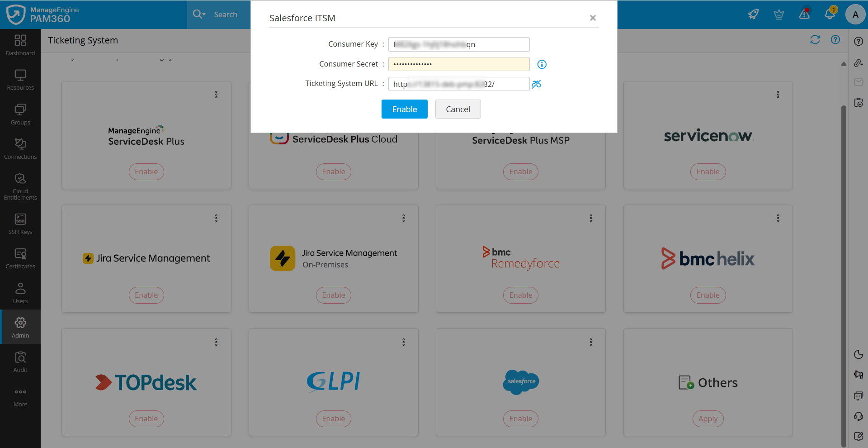
Task: Go to Users in sidebar
Action: (x=20, y=293)
